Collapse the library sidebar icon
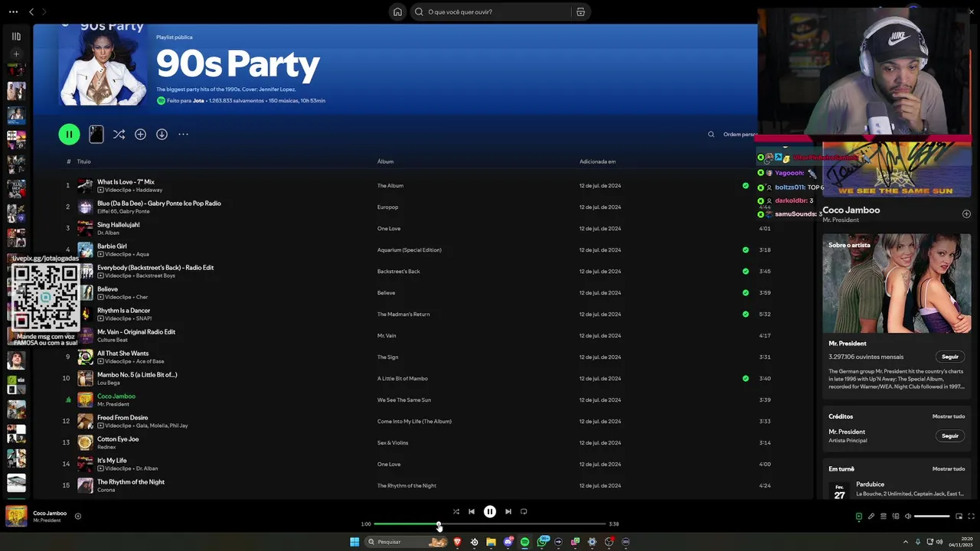The height and width of the screenshot is (551, 980). point(16,36)
